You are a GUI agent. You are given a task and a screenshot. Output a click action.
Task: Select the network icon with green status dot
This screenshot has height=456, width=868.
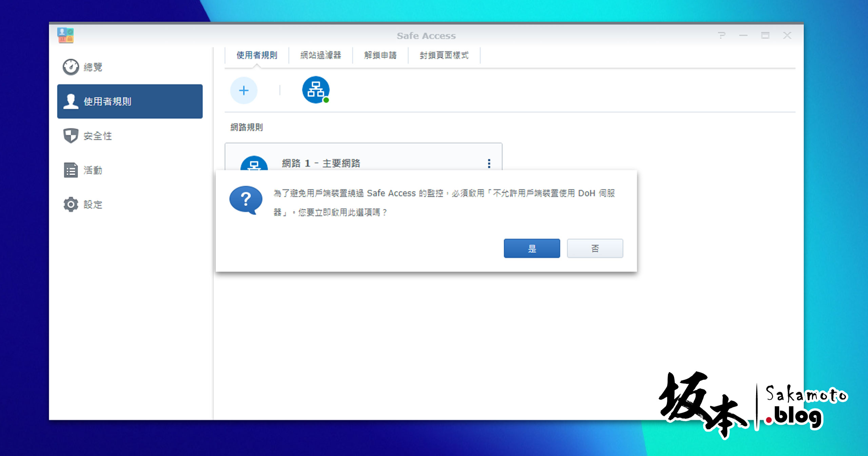coord(316,90)
